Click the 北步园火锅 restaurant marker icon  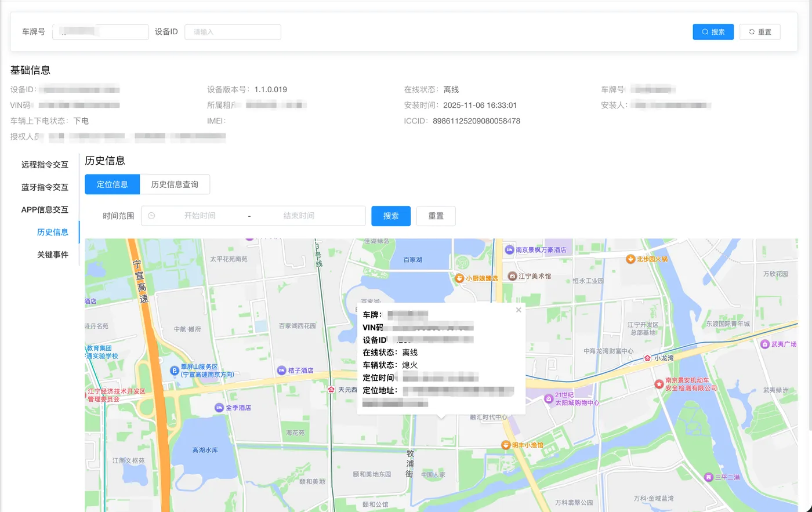pos(630,259)
